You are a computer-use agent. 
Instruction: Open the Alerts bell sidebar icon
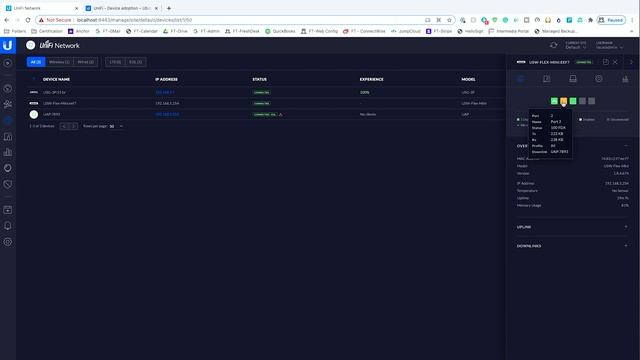[8, 226]
